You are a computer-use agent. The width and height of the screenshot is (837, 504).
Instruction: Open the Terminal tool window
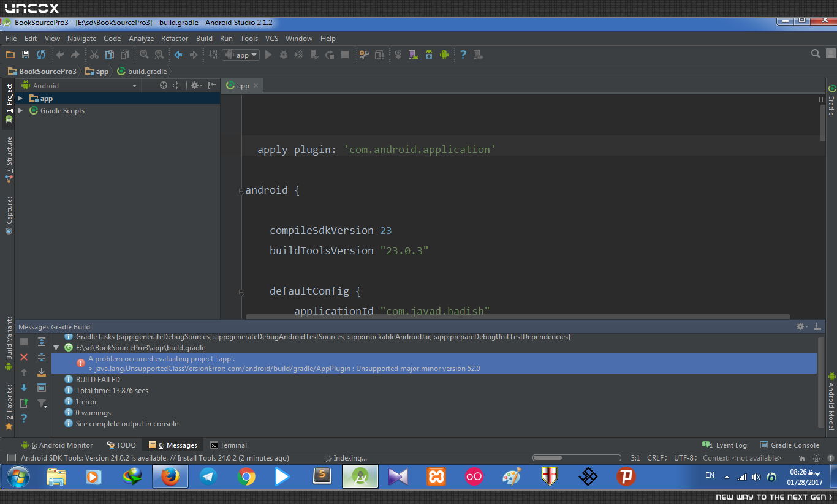tap(229, 445)
